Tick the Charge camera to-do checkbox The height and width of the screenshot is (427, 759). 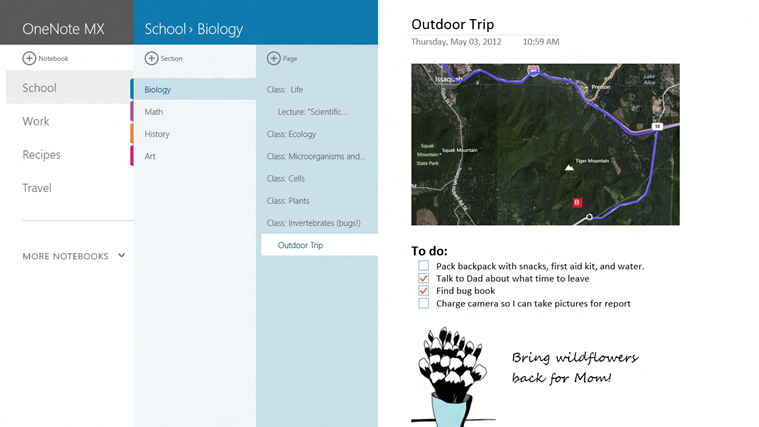(424, 304)
